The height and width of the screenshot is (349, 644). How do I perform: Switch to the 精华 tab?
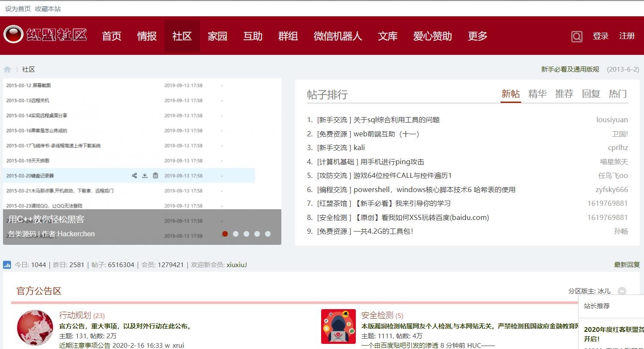click(x=537, y=94)
